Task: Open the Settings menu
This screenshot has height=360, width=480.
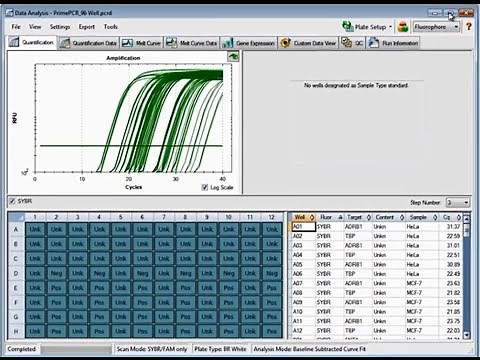Action: [60, 27]
